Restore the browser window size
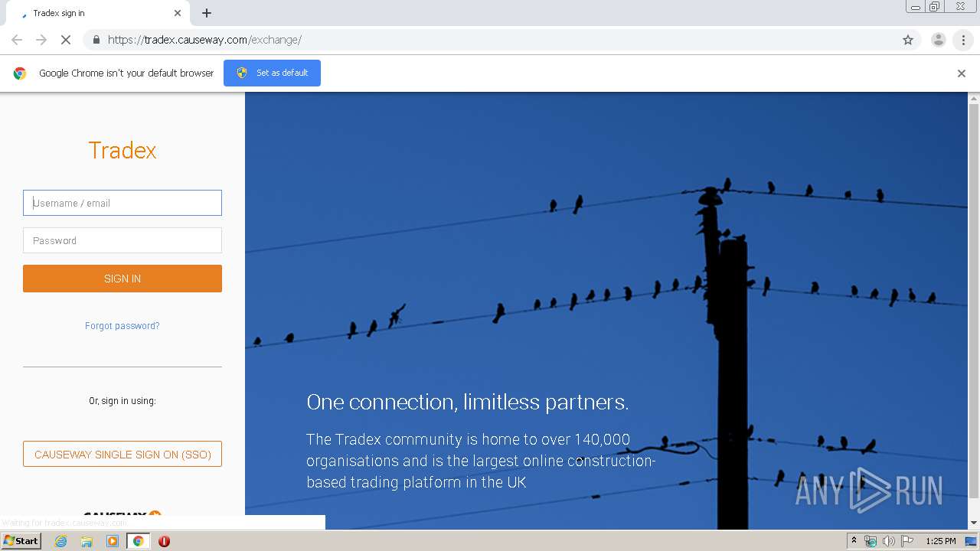The height and width of the screenshot is (551, 980). coord(934,7)
